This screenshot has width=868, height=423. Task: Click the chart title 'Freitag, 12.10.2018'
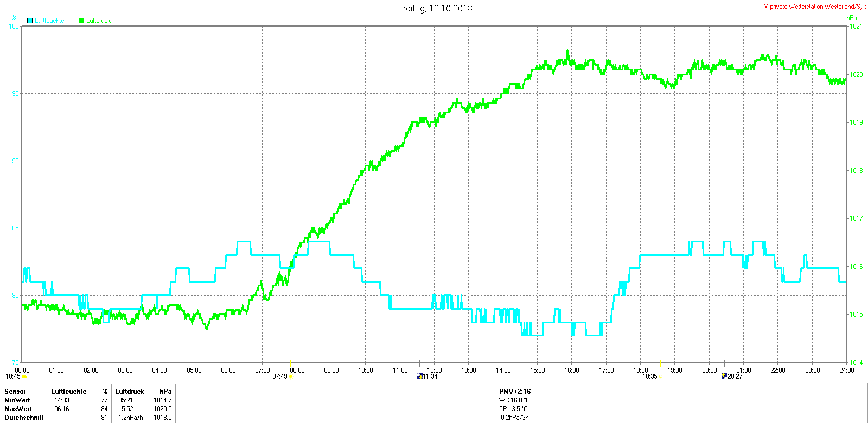(435, 8)
